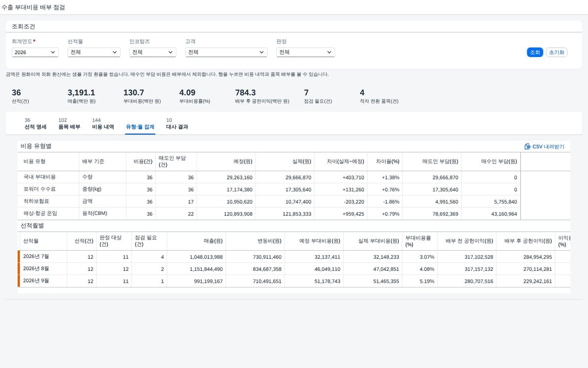
Task: Click the CSV 내려받기 link text
Action: point(548,147)
